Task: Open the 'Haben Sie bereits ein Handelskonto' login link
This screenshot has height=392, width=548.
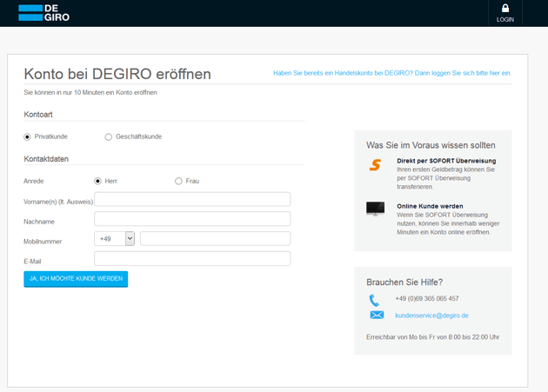Action: tap(392, 73)
